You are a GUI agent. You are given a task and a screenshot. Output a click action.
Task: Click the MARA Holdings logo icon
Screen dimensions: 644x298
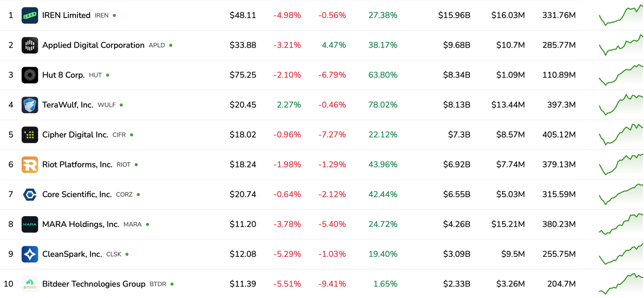click(30, 224)
